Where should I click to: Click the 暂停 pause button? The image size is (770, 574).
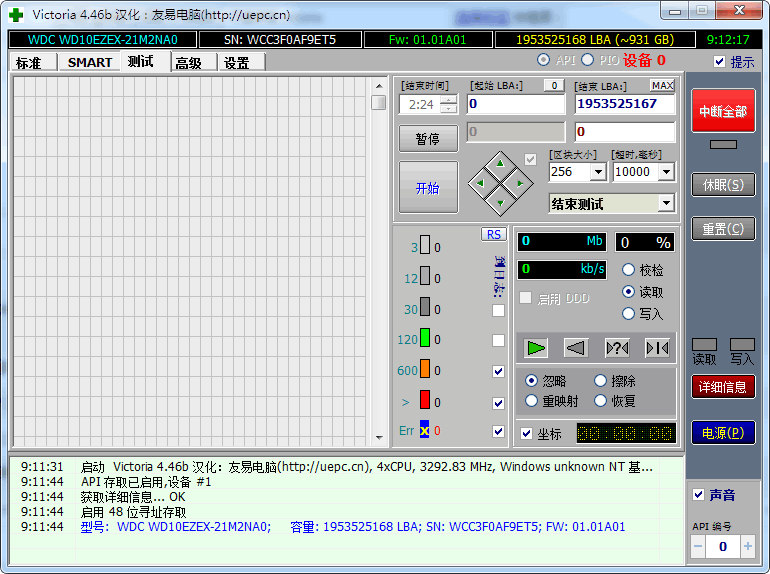point(428,139)
